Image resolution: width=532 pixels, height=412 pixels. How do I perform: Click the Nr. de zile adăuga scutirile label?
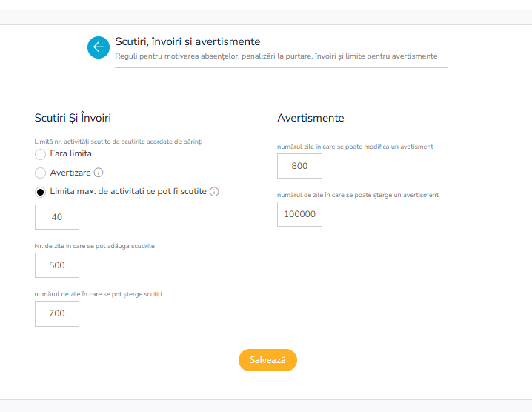click(x=94, y=246)
